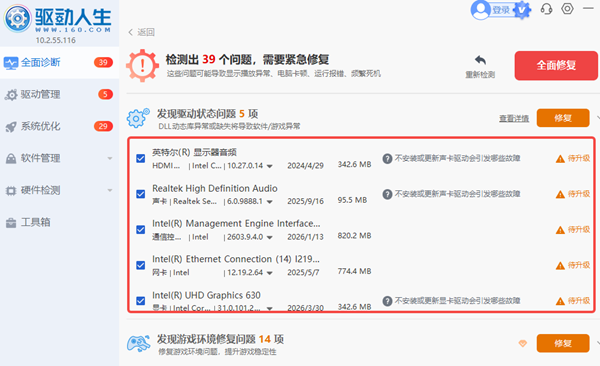Image resolution: width=600 pixels, height=366 pixels.
Task: Click the 2025/9/16 date value
Action: coord(305,201)
